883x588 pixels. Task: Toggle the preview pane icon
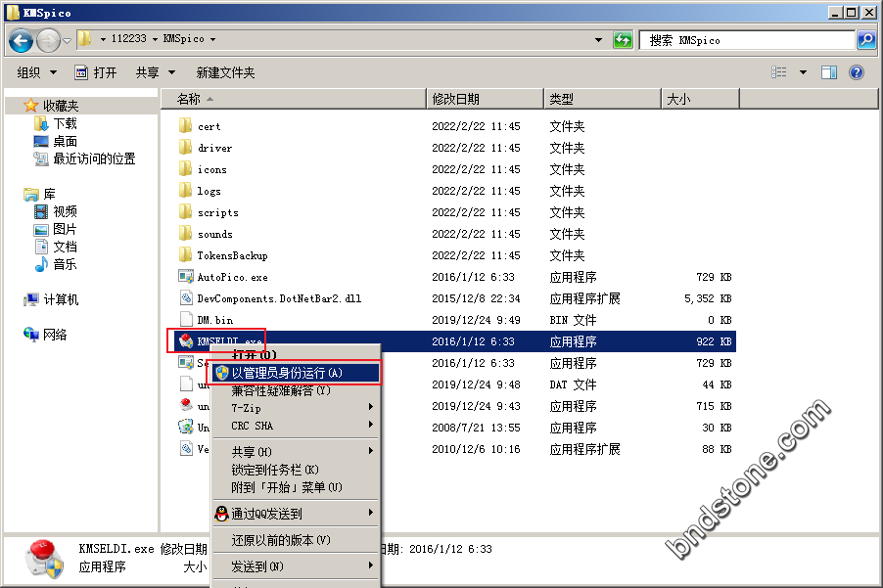(829, 72)
